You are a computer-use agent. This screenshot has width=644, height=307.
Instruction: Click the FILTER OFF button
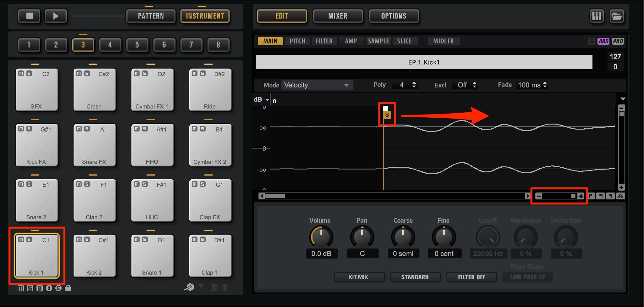471,277
